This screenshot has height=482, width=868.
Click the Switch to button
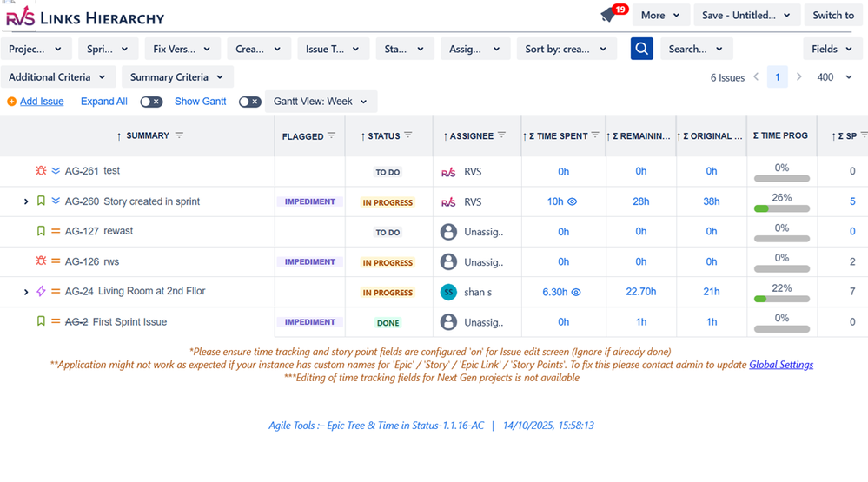(x=833, y=16)
